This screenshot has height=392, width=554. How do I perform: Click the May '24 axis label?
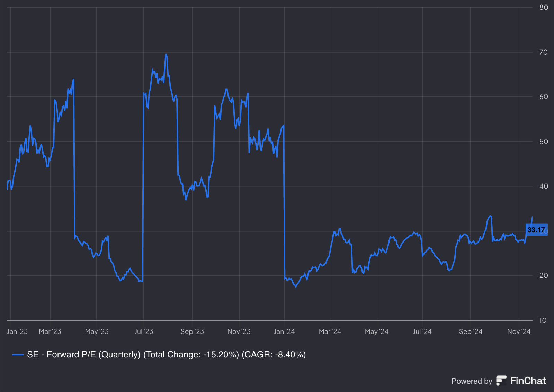coord(377,331)
